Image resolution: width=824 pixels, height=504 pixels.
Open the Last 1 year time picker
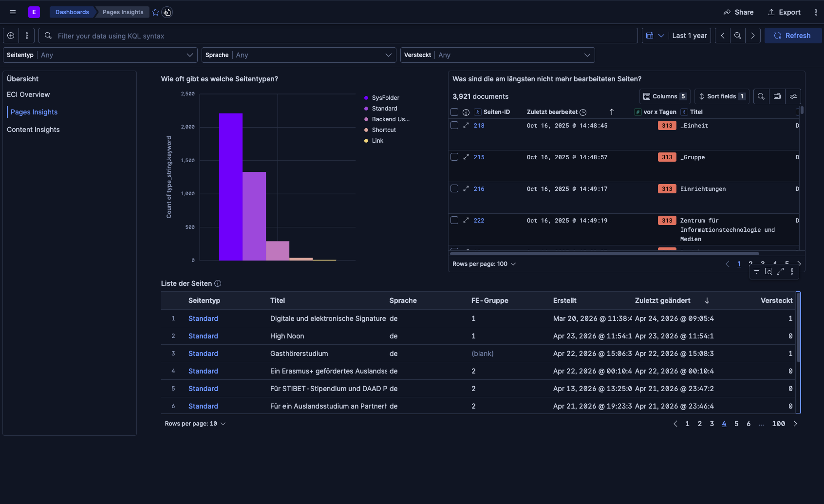pyautogui.click(x=690, y=36)
